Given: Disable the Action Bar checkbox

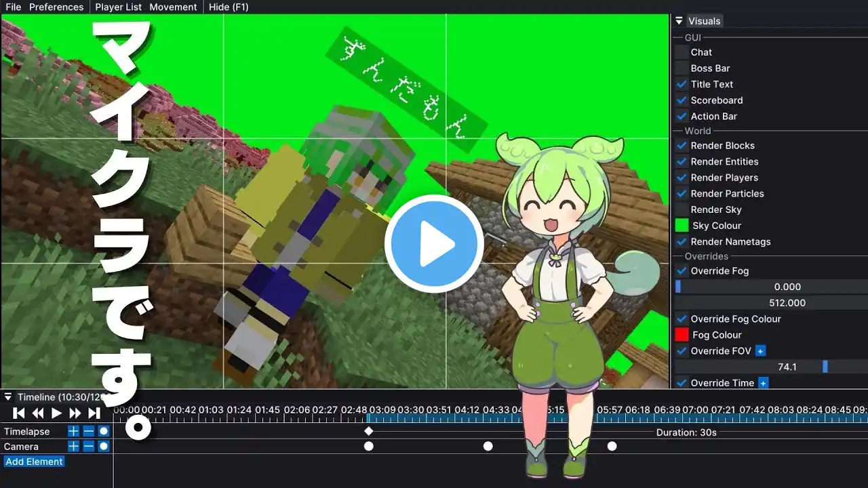Looking at the screenshot, I should (682, 116).
